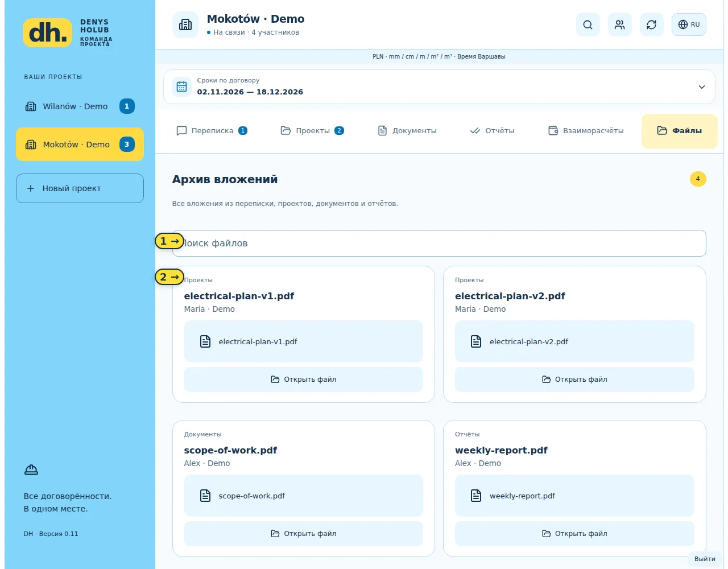
Task: Click the Выйти logout button
Action: click(x=705, y=559)
